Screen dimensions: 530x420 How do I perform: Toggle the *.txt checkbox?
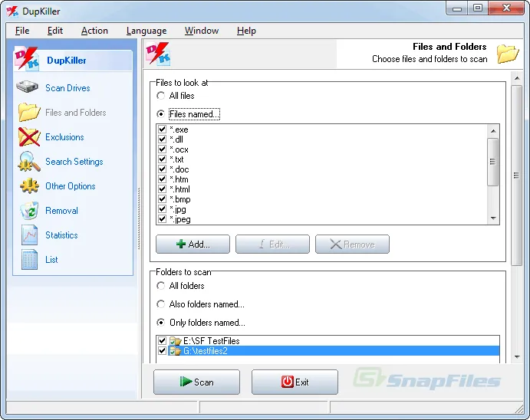pos(163,159)
